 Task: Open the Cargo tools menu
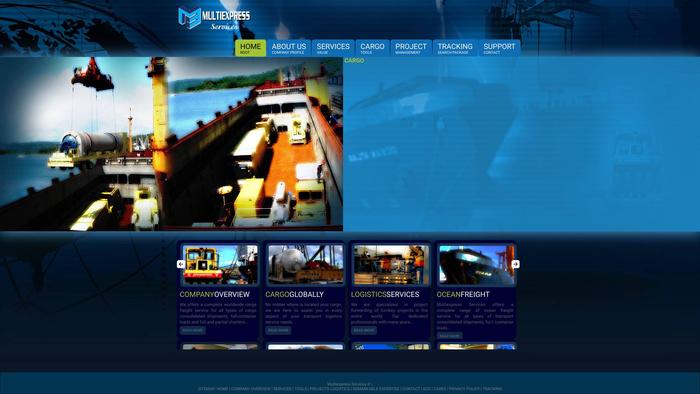372,48
